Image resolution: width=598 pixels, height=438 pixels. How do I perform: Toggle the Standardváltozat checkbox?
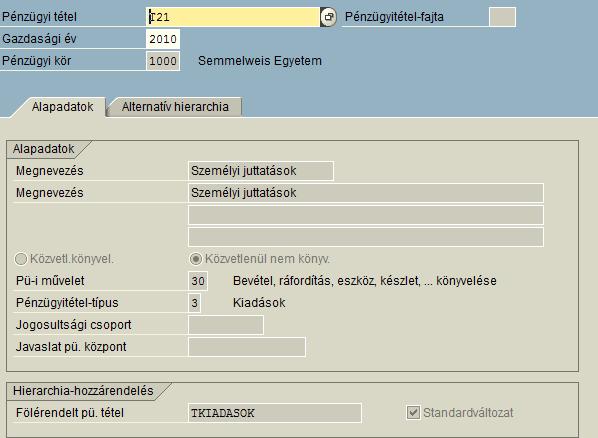[413, 413]
